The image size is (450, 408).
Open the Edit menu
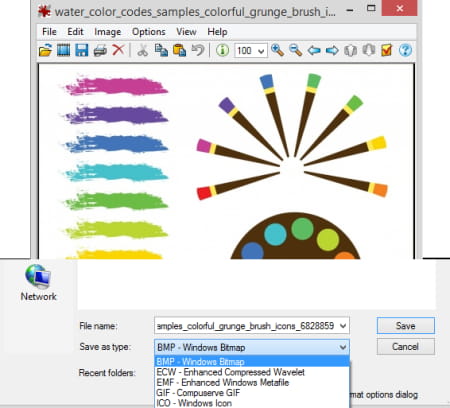[x=75, y=32]
